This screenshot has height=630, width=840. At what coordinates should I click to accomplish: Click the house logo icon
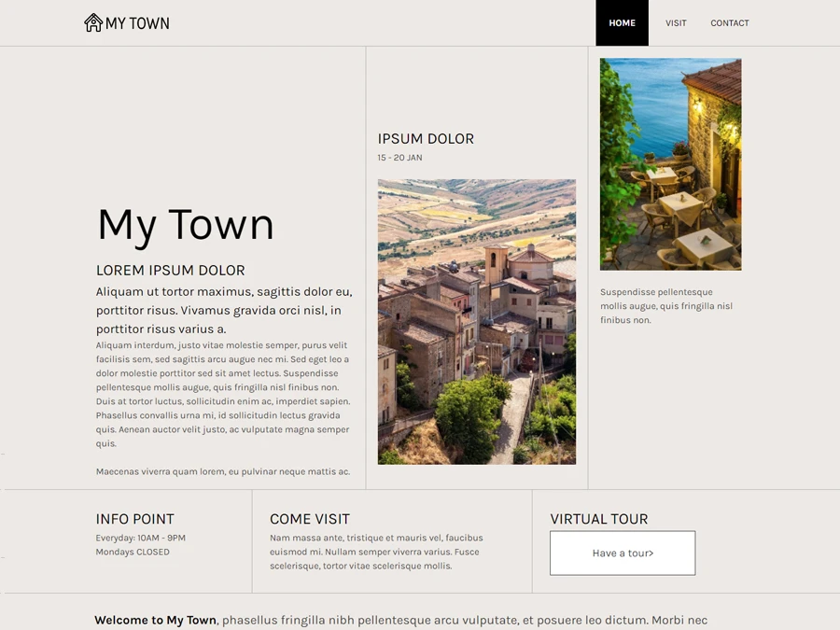[93, 22]
